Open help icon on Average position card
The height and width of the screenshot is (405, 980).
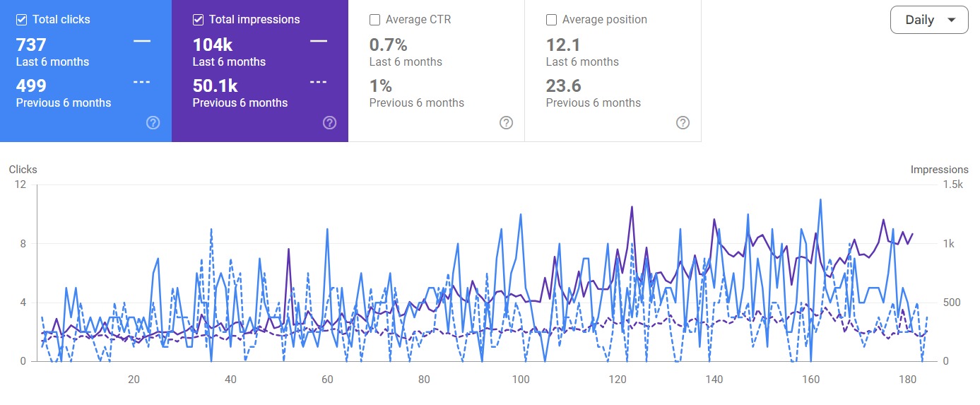683,123
